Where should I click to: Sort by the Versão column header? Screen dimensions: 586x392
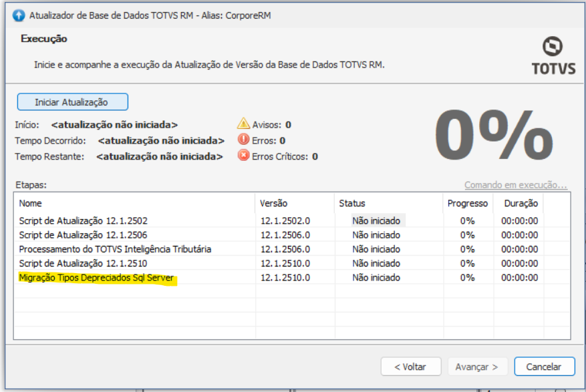pyautogui.click(x=295, y=203)
